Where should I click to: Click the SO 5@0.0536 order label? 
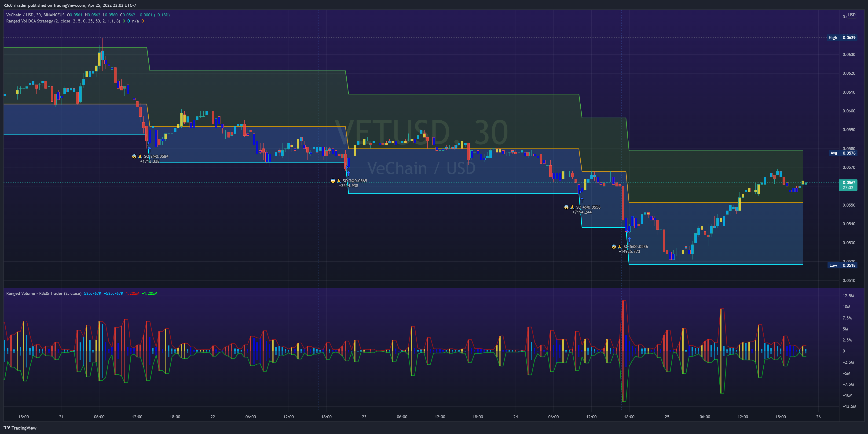tap(636, 246)
